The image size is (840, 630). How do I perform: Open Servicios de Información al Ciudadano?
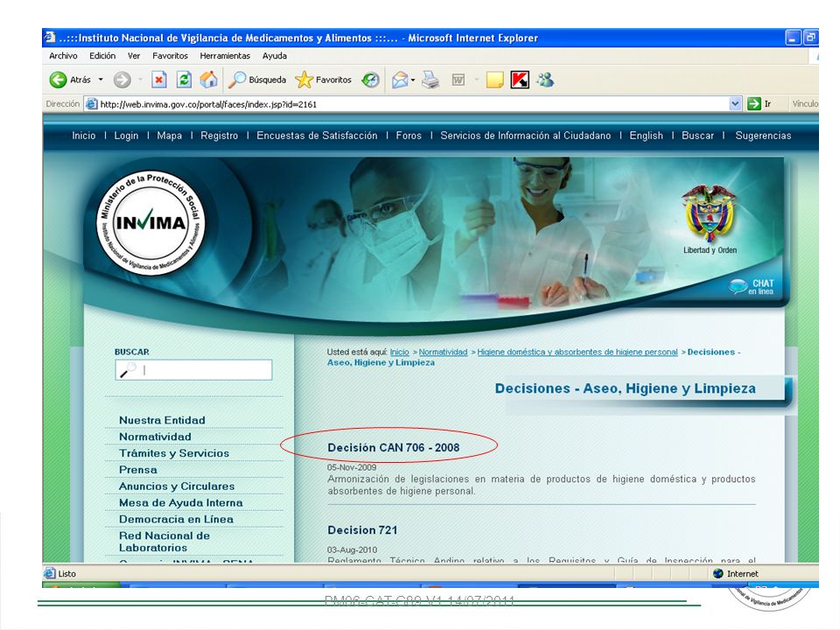coord(526,136)
